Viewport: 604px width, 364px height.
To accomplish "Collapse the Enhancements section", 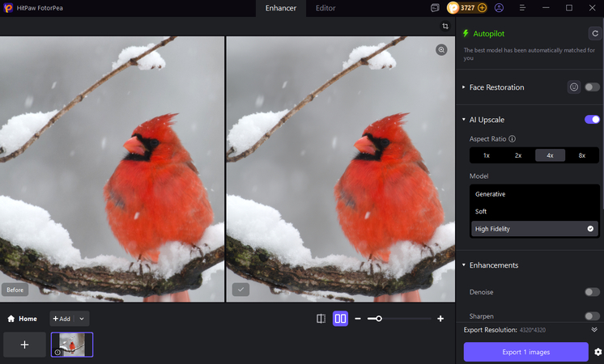I will 464,265.
